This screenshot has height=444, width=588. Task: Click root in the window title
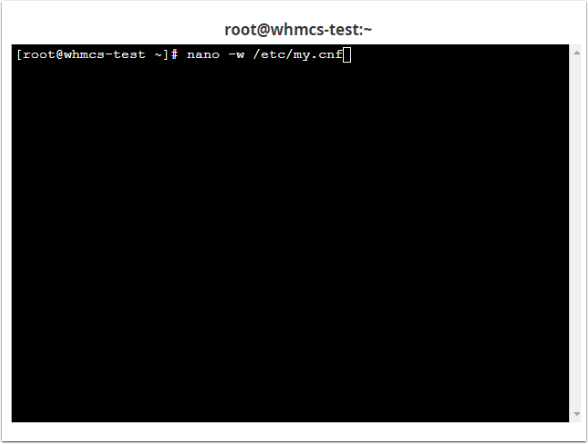(x=240, y=30)
